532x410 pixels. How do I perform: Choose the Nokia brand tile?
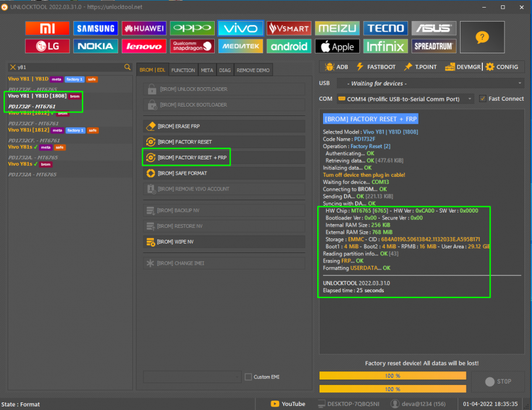[95, 46]
